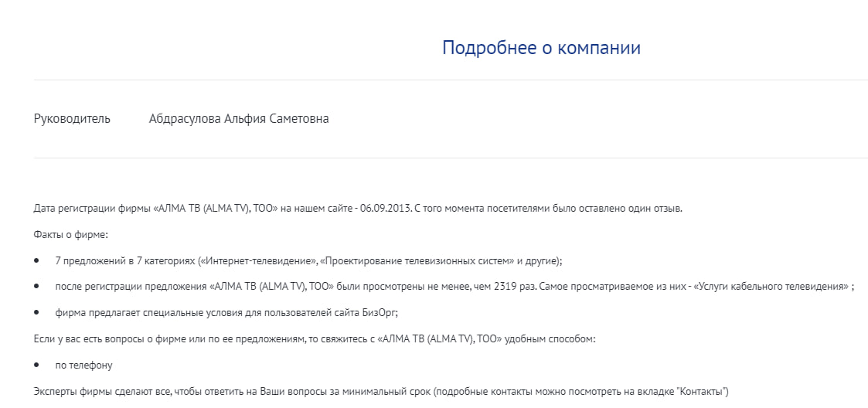The height and width of the screenshot is (408, 868).
Task: Click the "Факты о фирме:" line
Action: point(71,234)
